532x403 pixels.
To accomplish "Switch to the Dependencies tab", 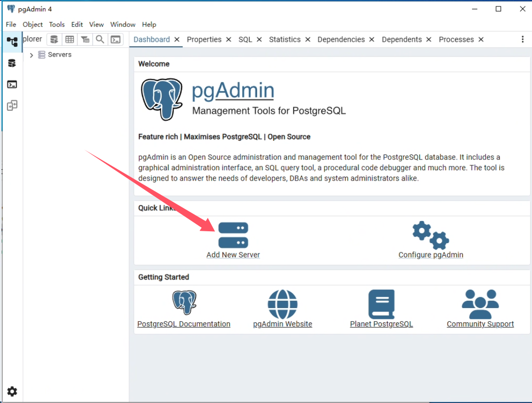I will tap(341, 39).
